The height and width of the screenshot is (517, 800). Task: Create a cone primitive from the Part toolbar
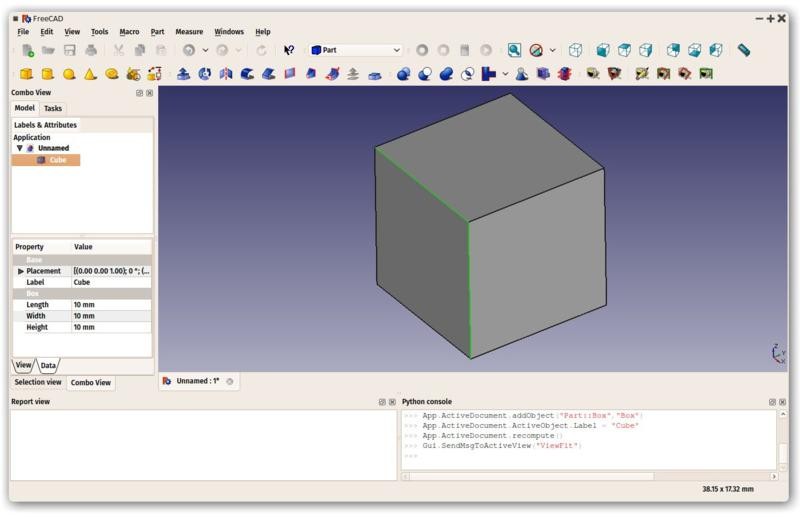pyautogui.click(x=90, y=74)
